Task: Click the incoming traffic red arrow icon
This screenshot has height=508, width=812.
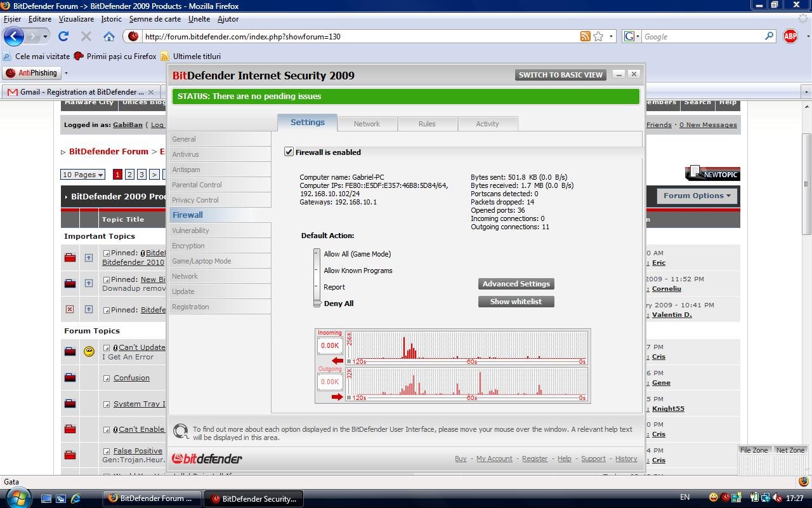Action: click(337, 361)
